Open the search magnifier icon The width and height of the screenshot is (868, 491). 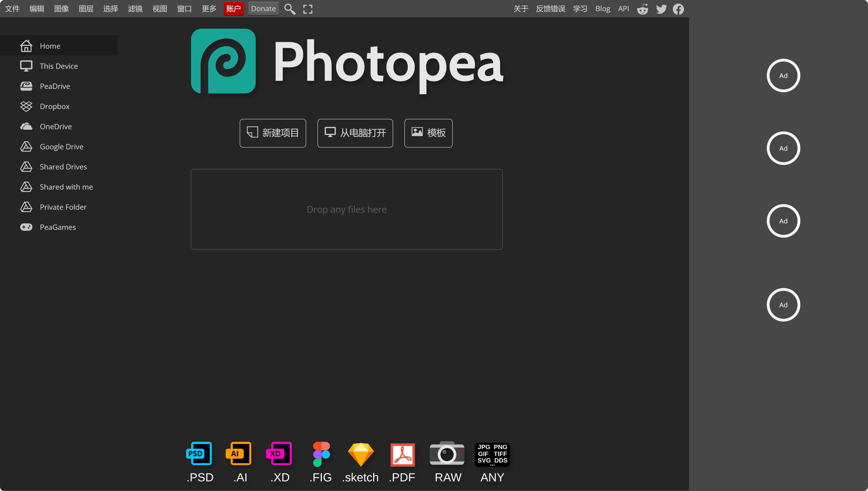290,9
